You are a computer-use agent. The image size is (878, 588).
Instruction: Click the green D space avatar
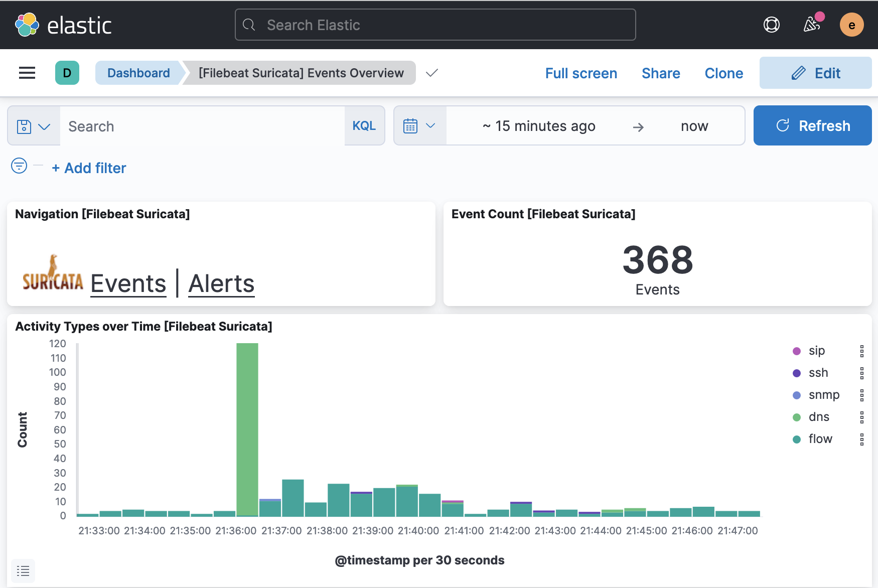click(x=67, y=73)
